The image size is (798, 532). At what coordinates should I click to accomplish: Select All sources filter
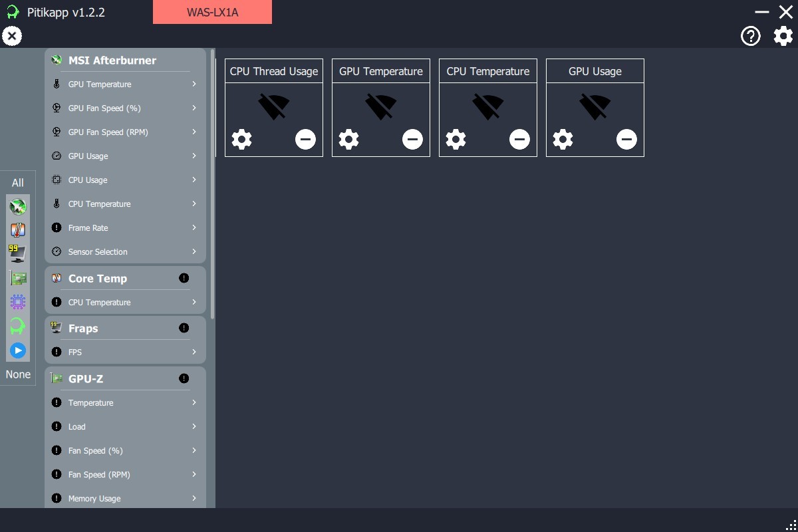18,182
